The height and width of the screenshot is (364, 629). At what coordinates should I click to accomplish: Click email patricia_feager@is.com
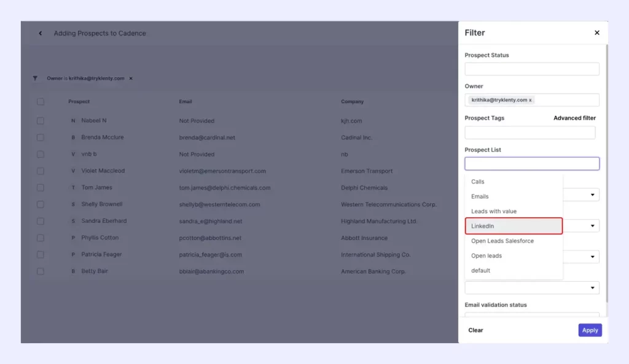point(211,255)
